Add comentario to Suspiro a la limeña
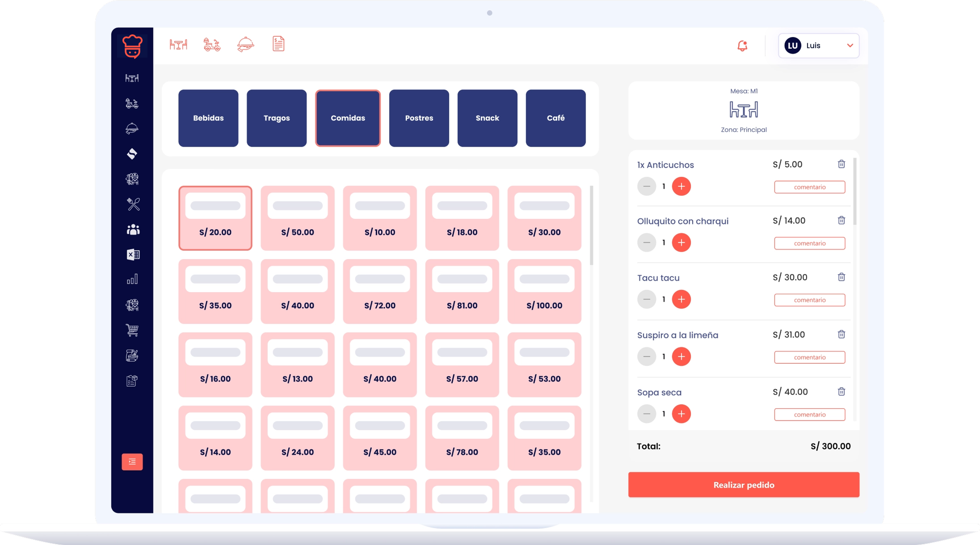The height and width of the screenshot is (545, 980). click(809, 357)
